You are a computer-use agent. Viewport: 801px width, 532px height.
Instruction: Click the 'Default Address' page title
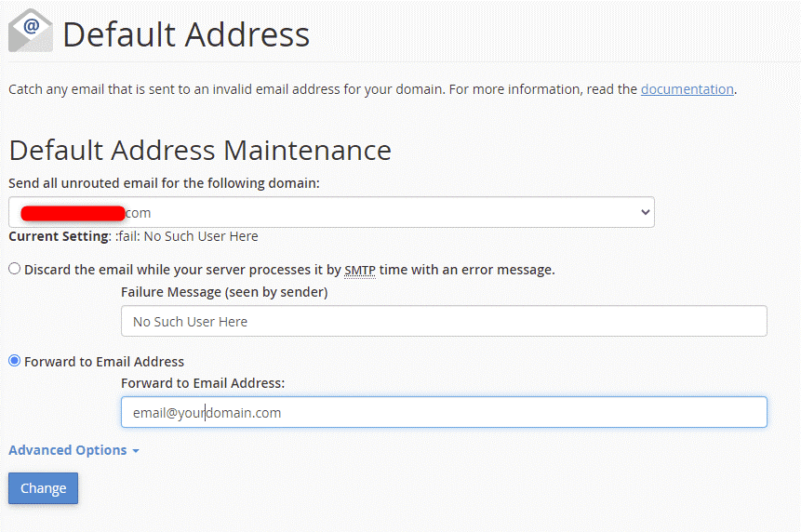coord(186,34)
